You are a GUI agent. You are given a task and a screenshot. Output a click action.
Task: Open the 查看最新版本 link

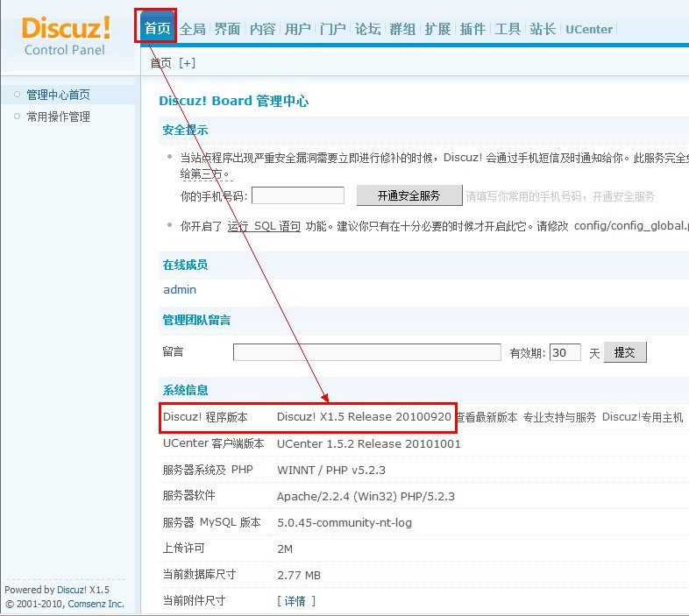(487, 417)
